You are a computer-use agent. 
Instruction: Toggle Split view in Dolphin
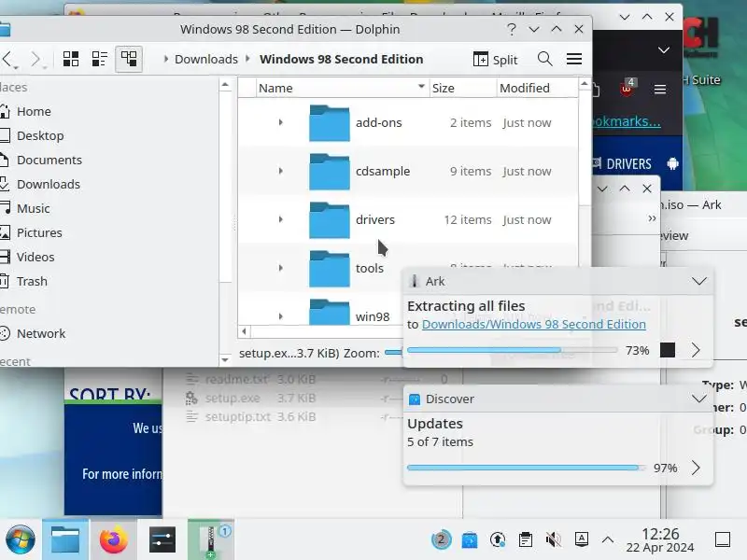496,59
